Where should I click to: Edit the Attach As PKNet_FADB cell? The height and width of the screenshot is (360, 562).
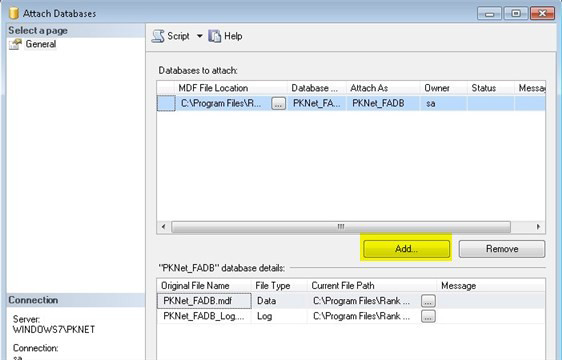383,103
